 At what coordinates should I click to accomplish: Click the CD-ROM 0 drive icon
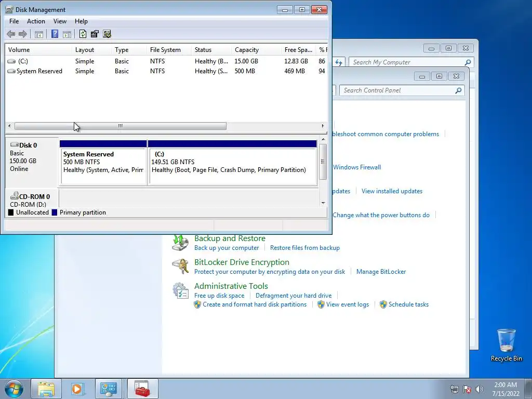pos(15,196)
